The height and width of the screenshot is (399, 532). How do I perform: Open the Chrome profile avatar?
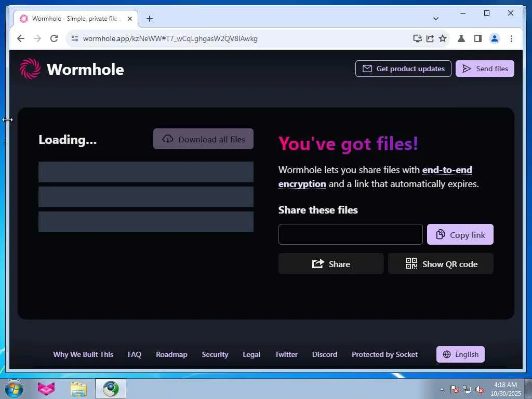pos(495,38)
